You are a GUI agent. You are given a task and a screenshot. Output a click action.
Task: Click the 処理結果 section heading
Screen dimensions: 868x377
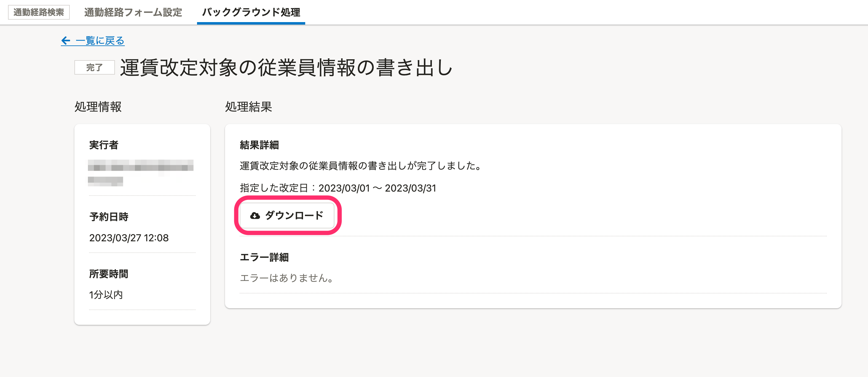[249, 107]
